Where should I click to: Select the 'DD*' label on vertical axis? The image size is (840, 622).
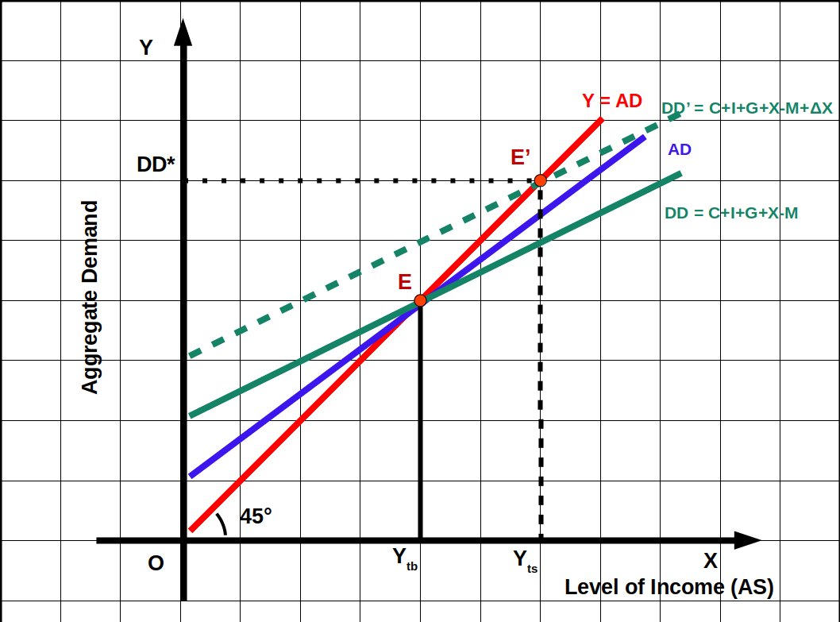156,164
